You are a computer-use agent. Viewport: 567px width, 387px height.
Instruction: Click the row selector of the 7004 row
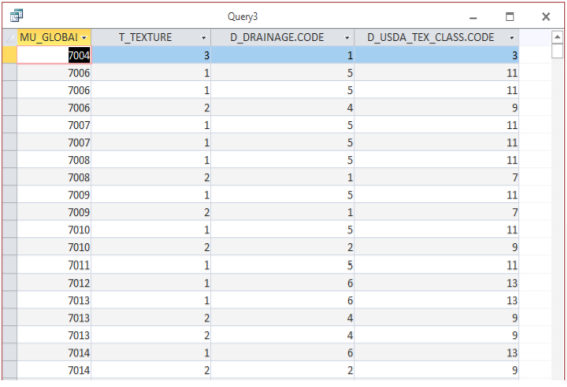tap(10, 55)
